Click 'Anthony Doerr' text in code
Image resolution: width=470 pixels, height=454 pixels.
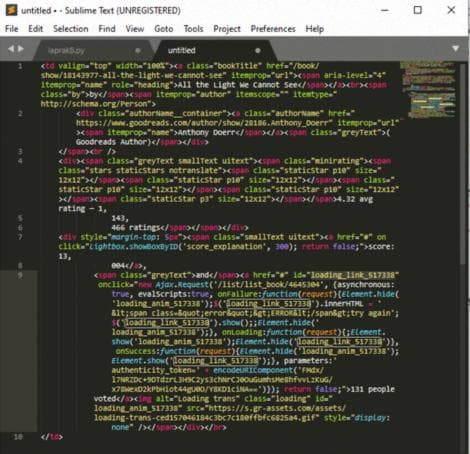pyautogui.click(x=207, y=132)
